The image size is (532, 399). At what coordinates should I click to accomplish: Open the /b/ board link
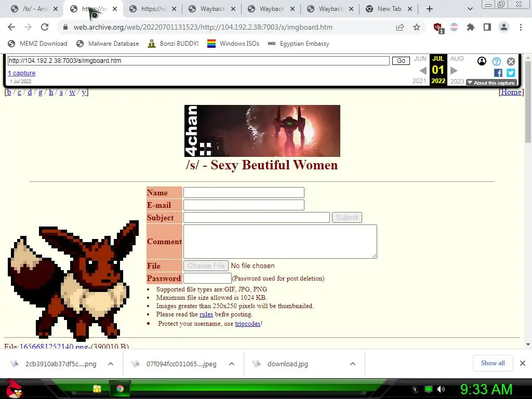pyautogui.click(x=9, y=92)
